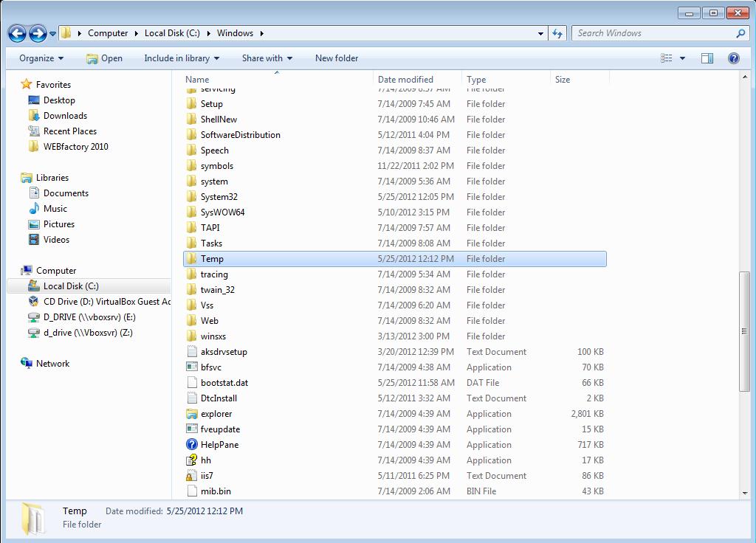Open the Organize dropdown
This screenshot has height=543, width=756.
tap(40, 58)
